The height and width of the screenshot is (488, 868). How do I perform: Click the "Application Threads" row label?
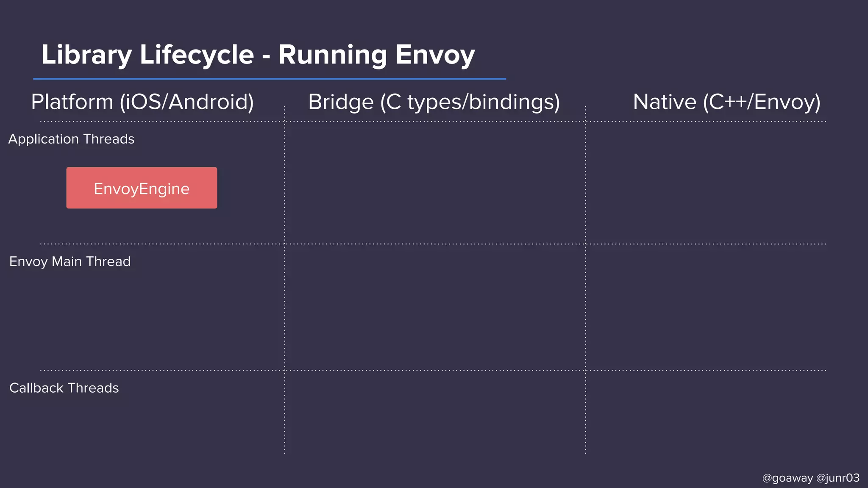pyautogui.click(x=71, y=139)
